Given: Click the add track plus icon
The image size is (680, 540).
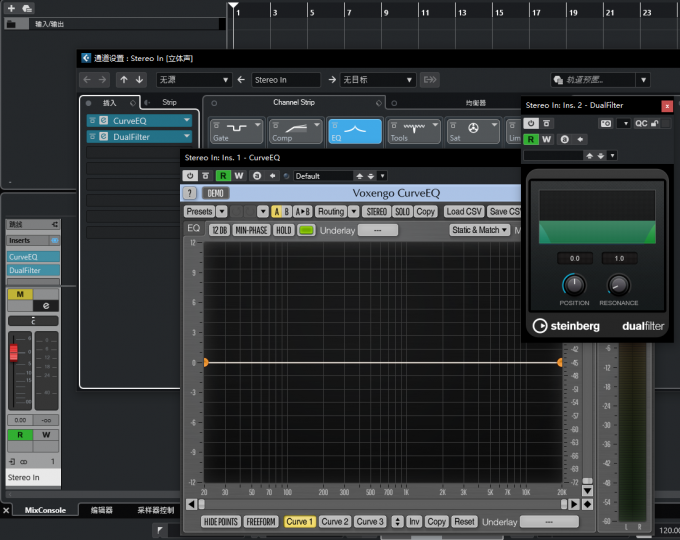Looking at the screenshot, I should [x=11, y=8].
